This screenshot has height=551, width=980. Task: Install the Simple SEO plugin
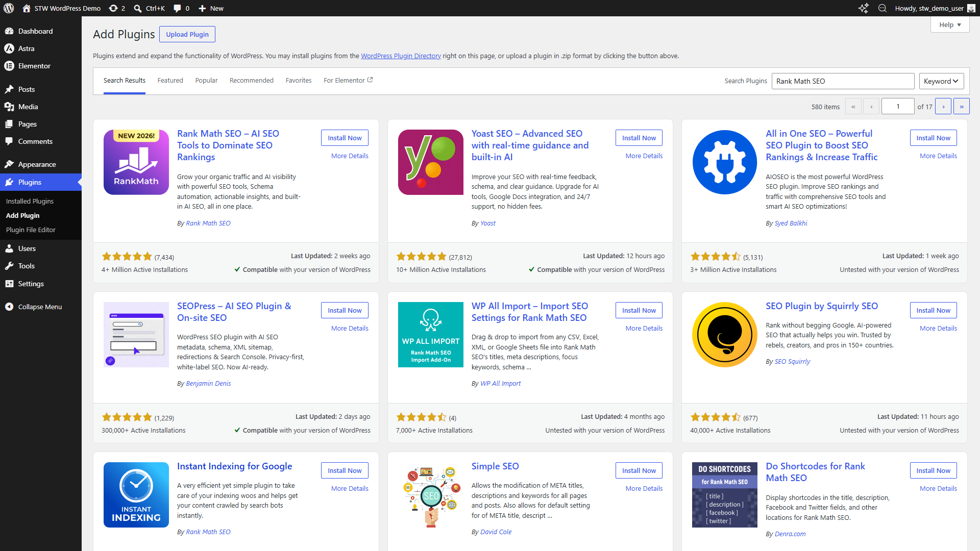coord(639,470)
